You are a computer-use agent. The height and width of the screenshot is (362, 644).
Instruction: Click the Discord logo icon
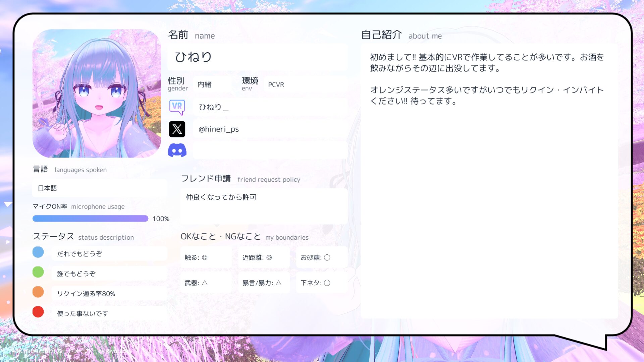click(x=177, y=150)
